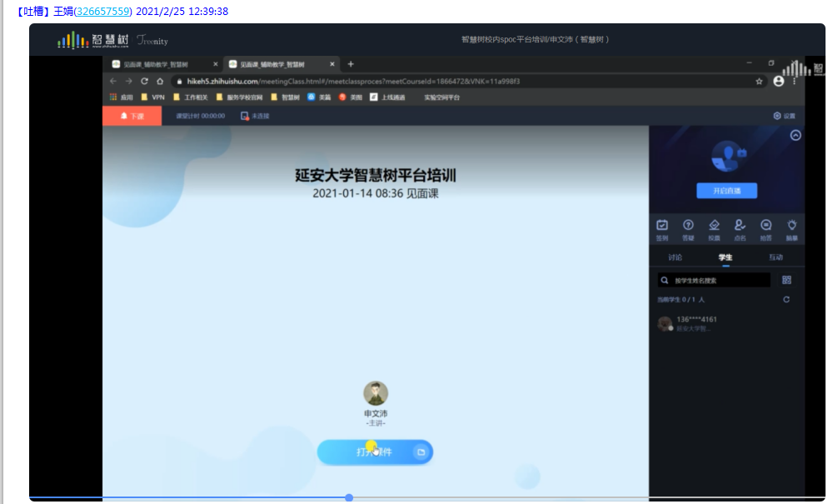
Task: Open the QQ number link 326657559
Action: (x=103, y=12)
